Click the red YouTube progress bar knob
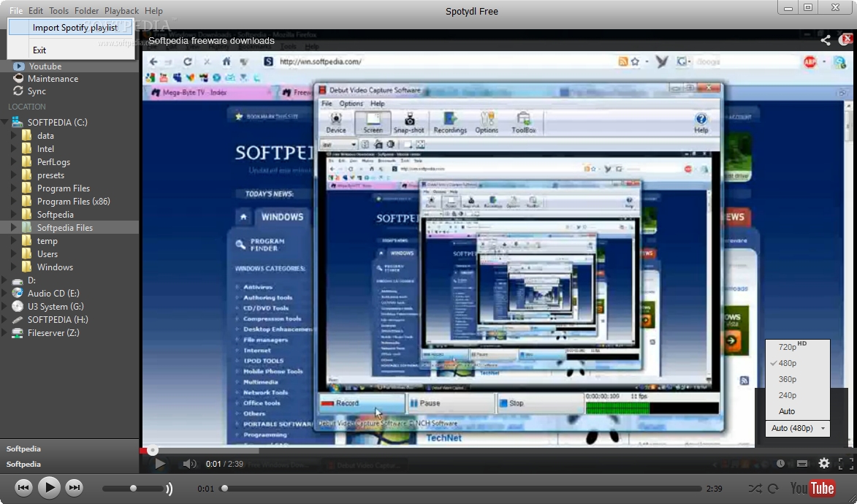 click(153, 451)
